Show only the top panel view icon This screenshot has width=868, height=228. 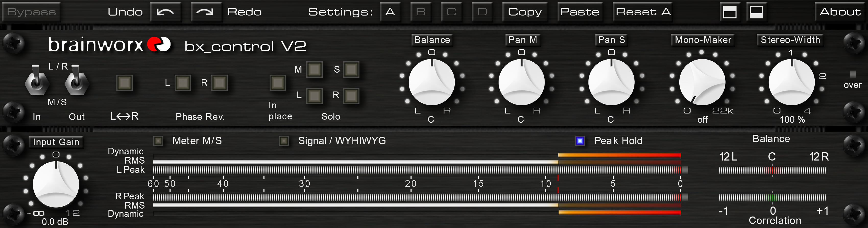coord(730,12)
